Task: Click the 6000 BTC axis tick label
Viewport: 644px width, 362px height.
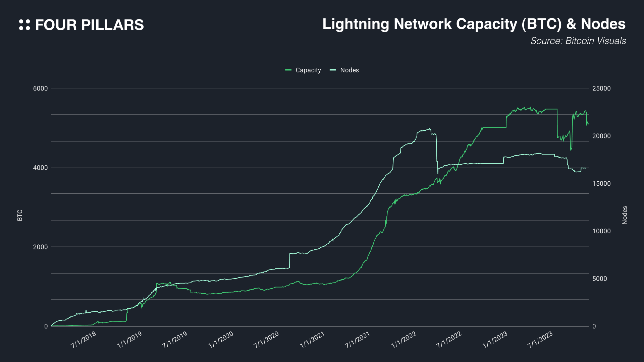Action: (x=40, y=88)
